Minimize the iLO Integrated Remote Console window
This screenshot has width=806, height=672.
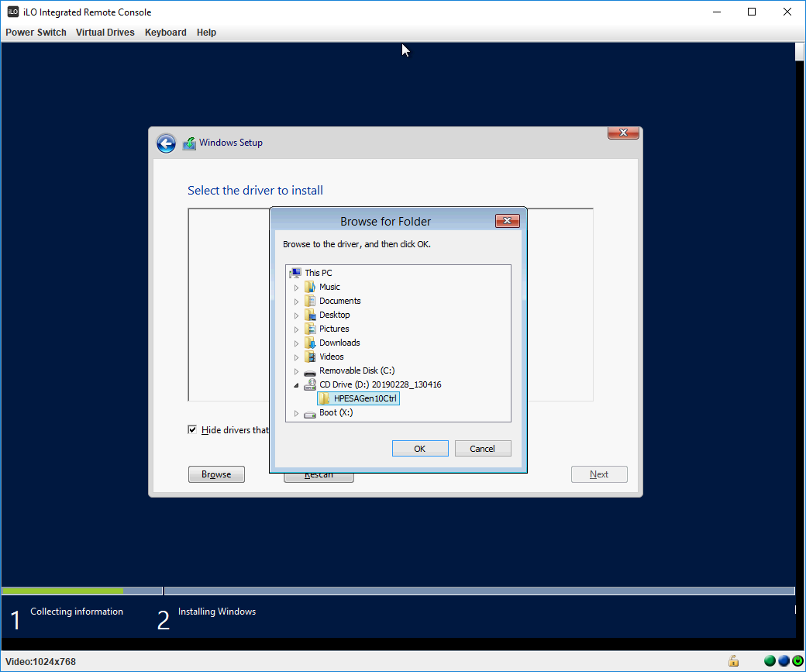pos(717,12)
